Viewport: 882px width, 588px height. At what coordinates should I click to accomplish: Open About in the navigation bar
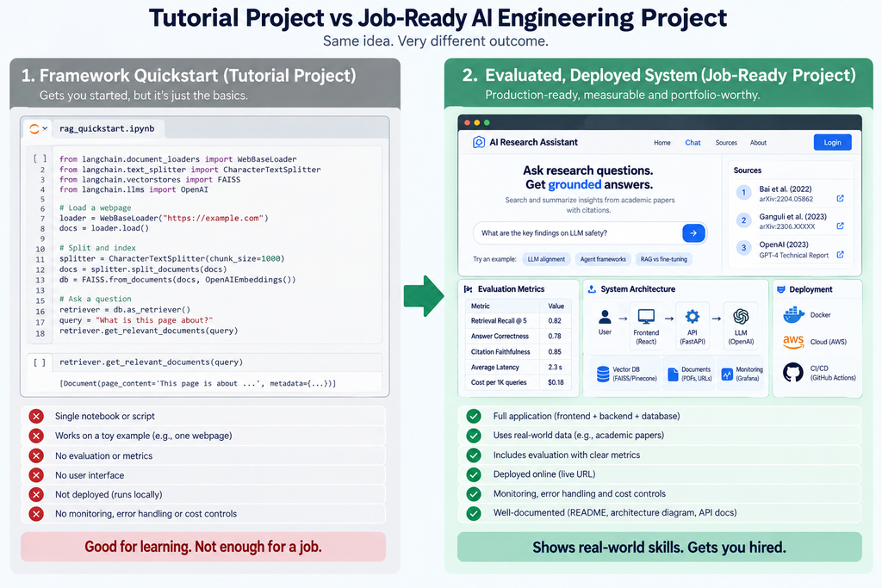(x=758, y=143)
